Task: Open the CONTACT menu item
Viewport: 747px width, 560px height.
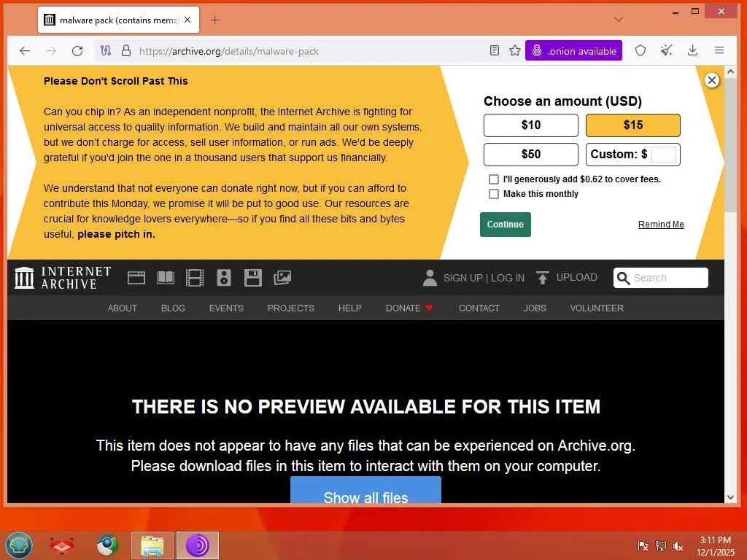Action: point(479,308)
